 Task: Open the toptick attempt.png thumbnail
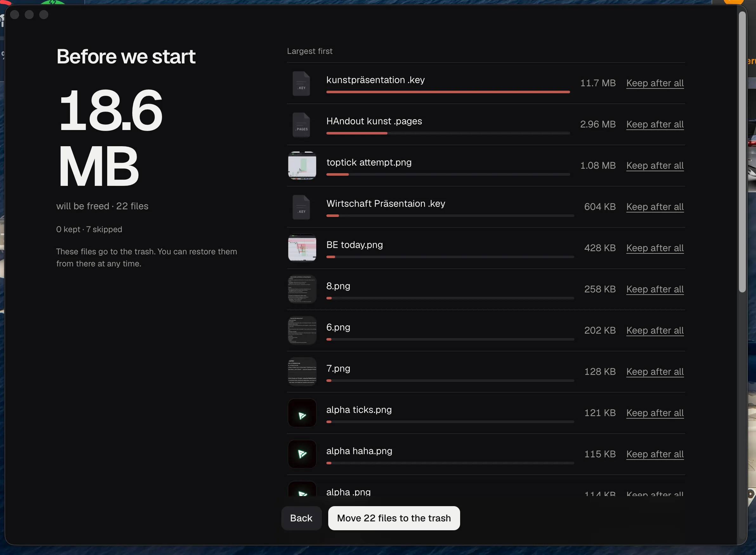302,166
